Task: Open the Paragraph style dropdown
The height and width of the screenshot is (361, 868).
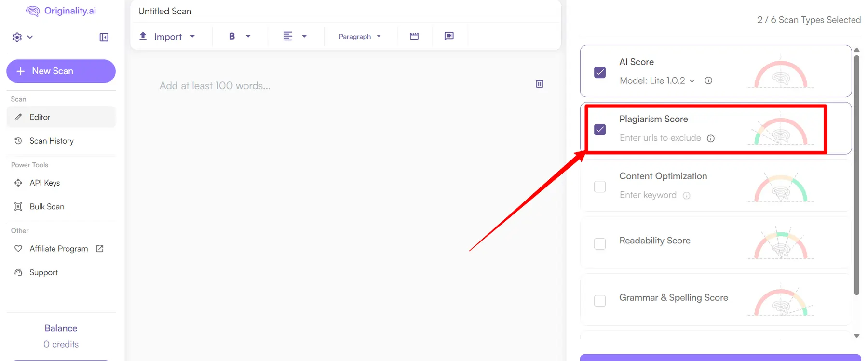Action: click(x=360, y=37)
